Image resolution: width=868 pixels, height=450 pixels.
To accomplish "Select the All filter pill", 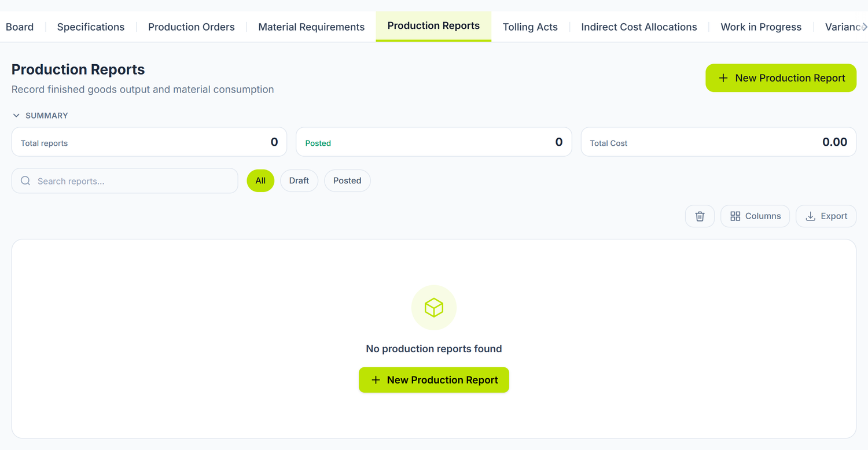I will [x=260, y=180].
